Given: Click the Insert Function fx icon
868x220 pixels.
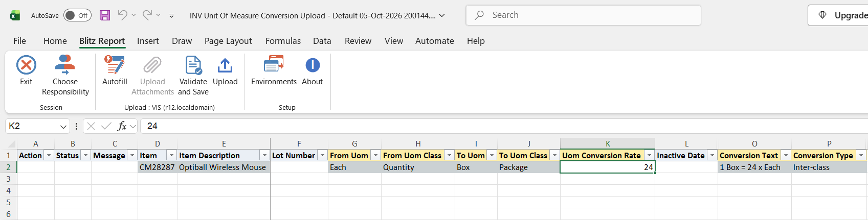Looking at the screenshot, I should click(x=122, y=126).
